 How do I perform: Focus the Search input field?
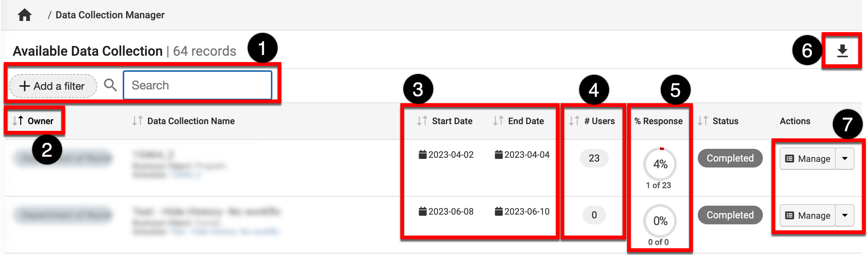(x=198, y=85)
